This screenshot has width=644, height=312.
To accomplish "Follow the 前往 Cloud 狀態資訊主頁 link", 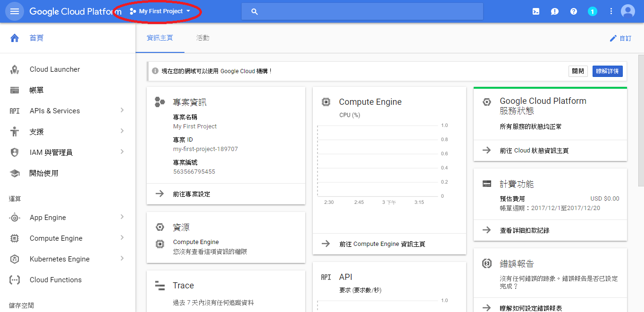I will 534,151.
